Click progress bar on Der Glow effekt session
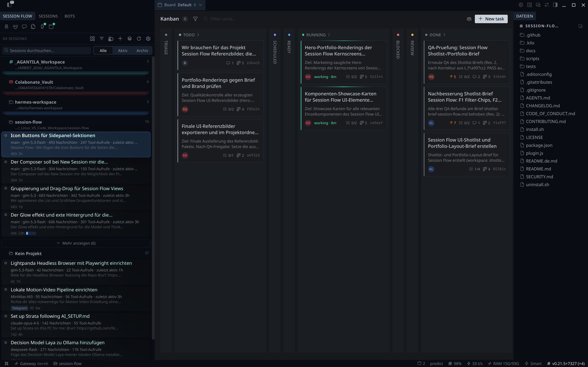 tap(31, 233)
